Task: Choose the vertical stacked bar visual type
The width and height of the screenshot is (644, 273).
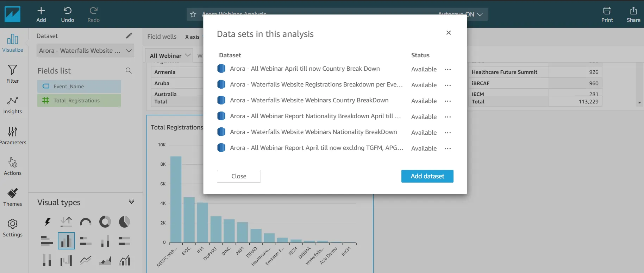Action: pos(105,241)
